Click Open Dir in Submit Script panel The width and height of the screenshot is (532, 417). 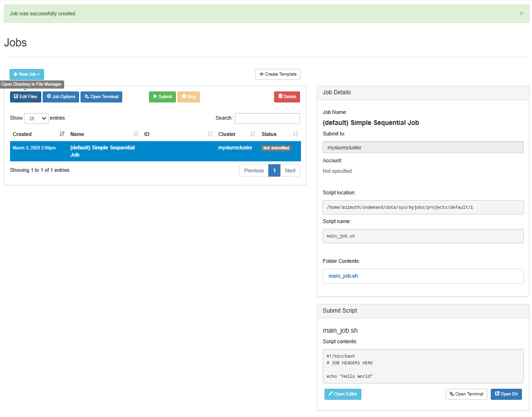(x=506, y=394)
